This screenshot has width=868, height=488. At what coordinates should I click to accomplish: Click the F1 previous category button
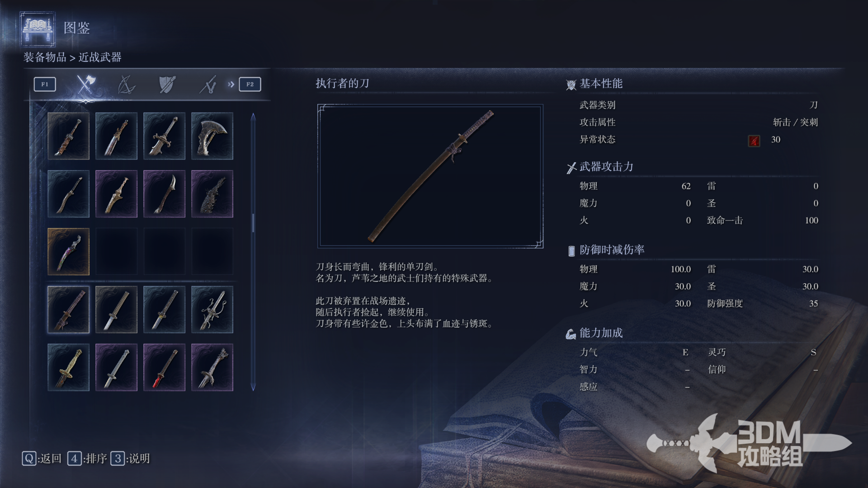click(x=45, y=84)
